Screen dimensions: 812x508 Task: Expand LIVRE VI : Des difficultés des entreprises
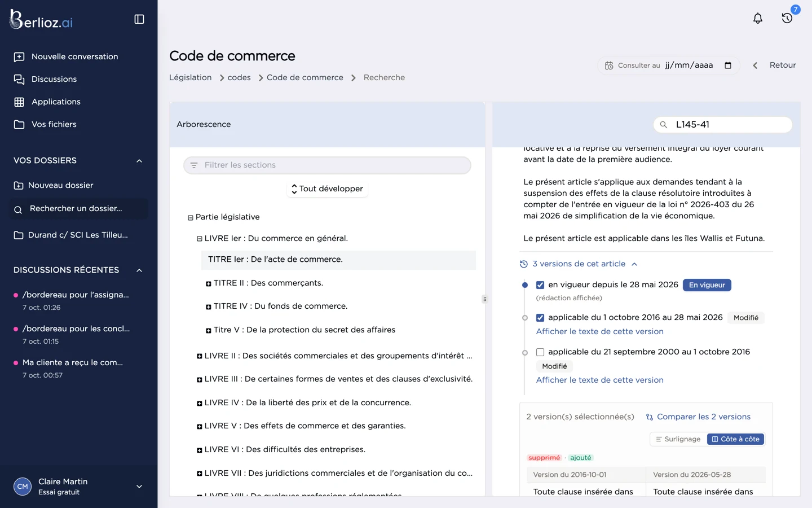click(200, 450)
